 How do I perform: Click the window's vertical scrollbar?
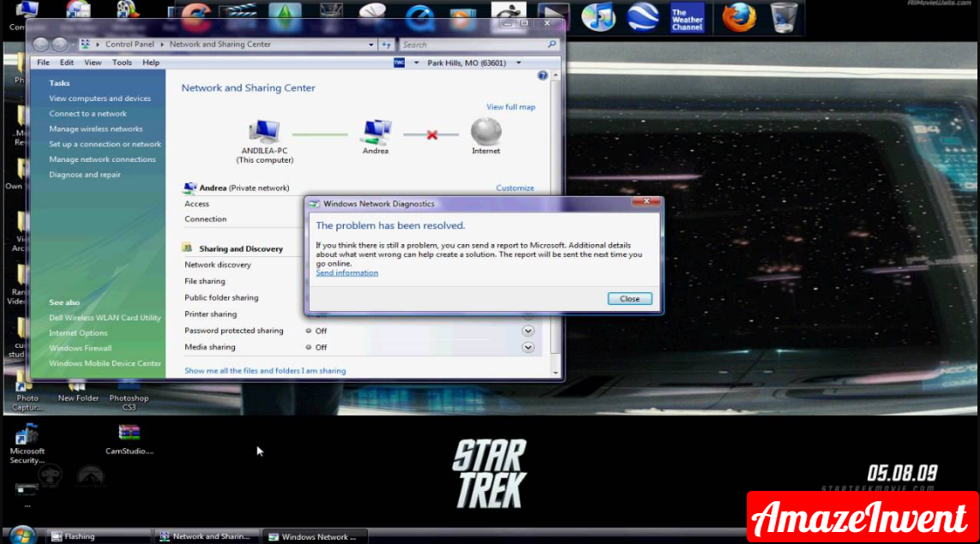tap(556, 217)
